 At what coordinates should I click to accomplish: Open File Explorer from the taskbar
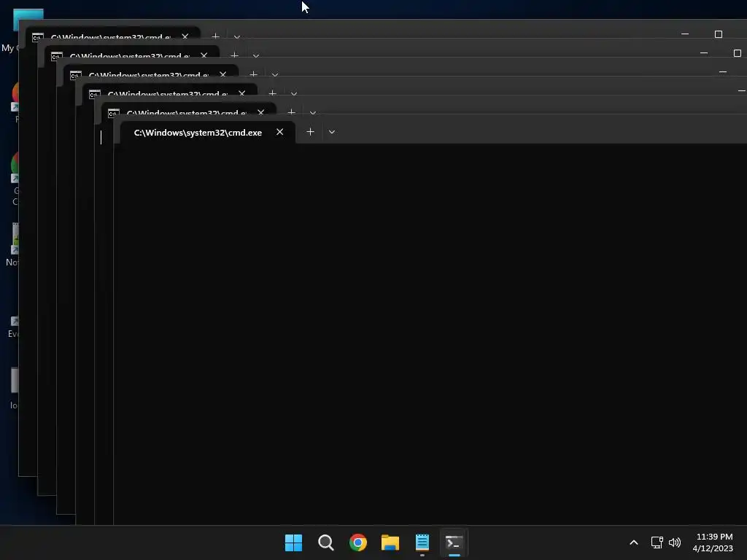pyautogui.click(x=390, y=542)
